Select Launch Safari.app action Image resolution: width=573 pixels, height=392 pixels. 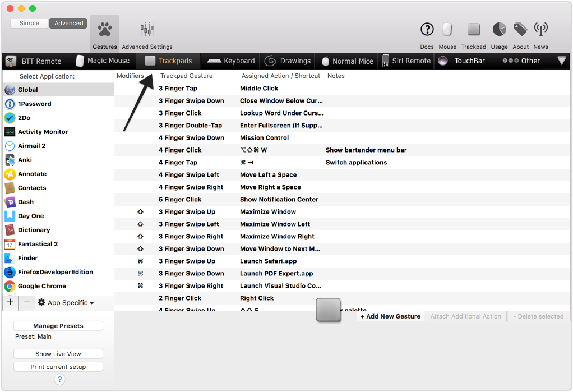point(268,261)
